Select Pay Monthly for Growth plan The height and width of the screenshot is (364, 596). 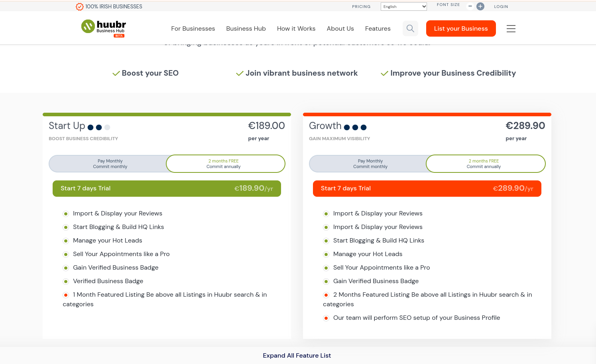pyautogui.click(x=370, y=164)
